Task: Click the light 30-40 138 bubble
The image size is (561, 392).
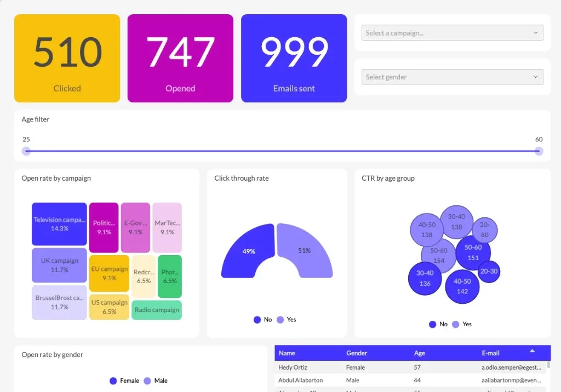Action: pos(456,222)
